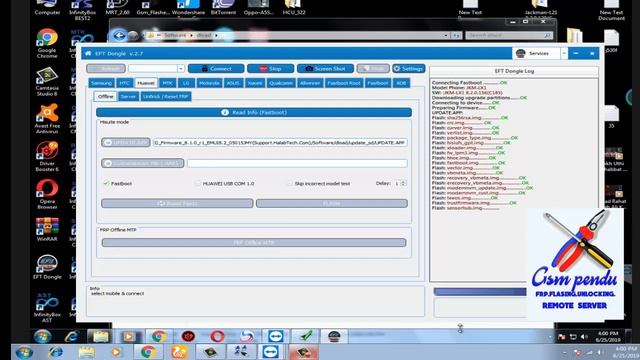Screen dimensions: 640x360
Task: Switch to the Server sub-tab
Action: [128, 96]
